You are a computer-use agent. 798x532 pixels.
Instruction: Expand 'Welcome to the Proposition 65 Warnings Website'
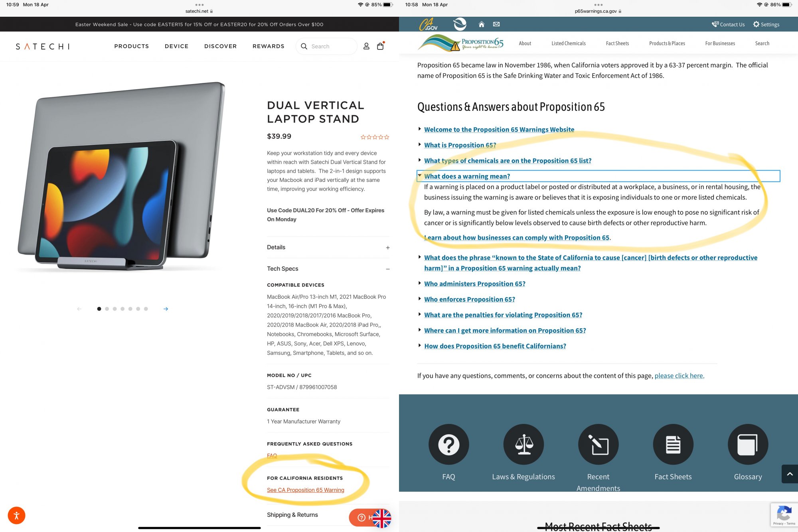499,129
